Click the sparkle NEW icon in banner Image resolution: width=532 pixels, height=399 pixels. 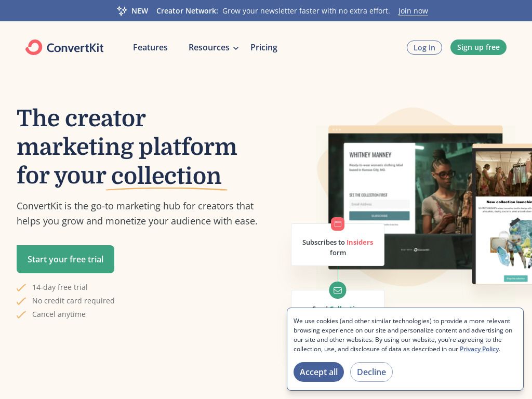coord(122,11)
